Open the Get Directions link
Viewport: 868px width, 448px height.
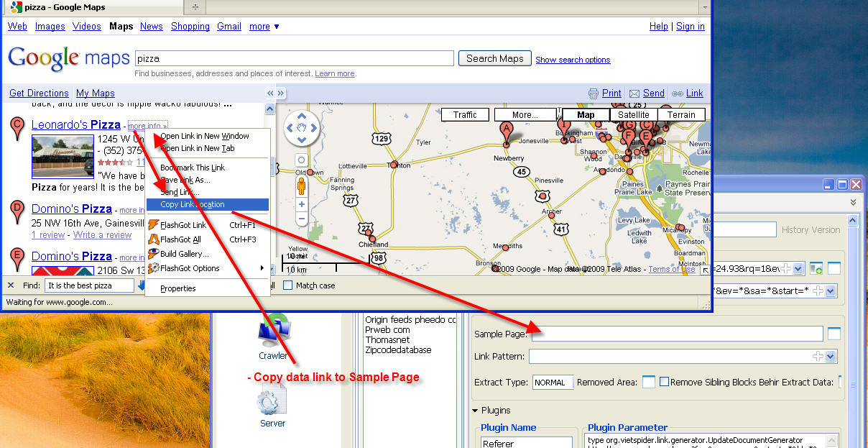39,93
